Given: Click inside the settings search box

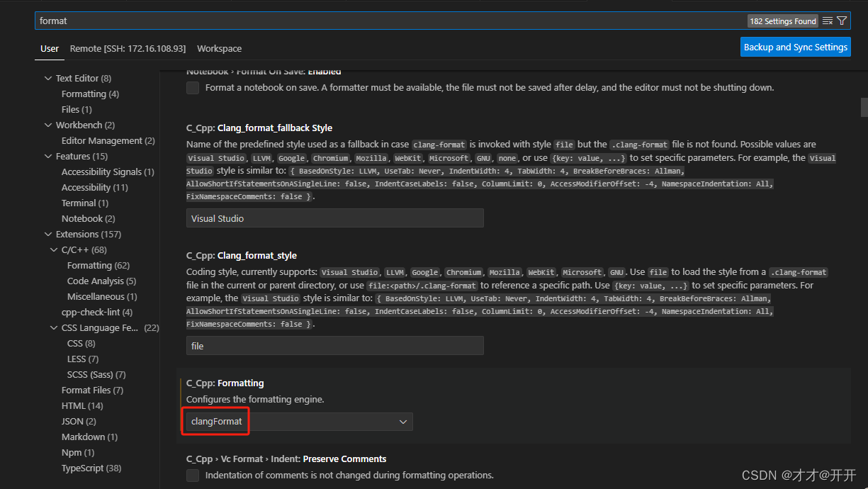Looking at the screenshot, I should tap(354, 21).
